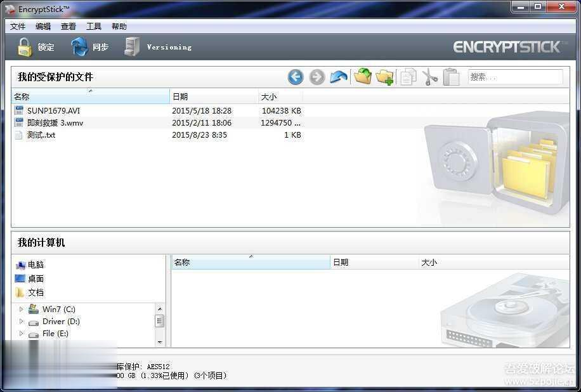Click the date 2015/2/11 18:06
The width and height of the screenshot is (581, 392).
click(x=202, y=123)
